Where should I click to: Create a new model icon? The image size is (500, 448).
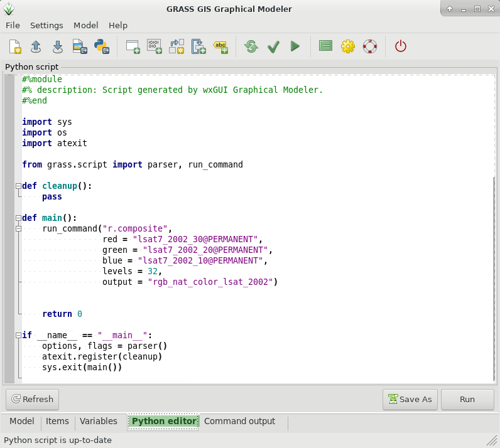click(15, 46)
